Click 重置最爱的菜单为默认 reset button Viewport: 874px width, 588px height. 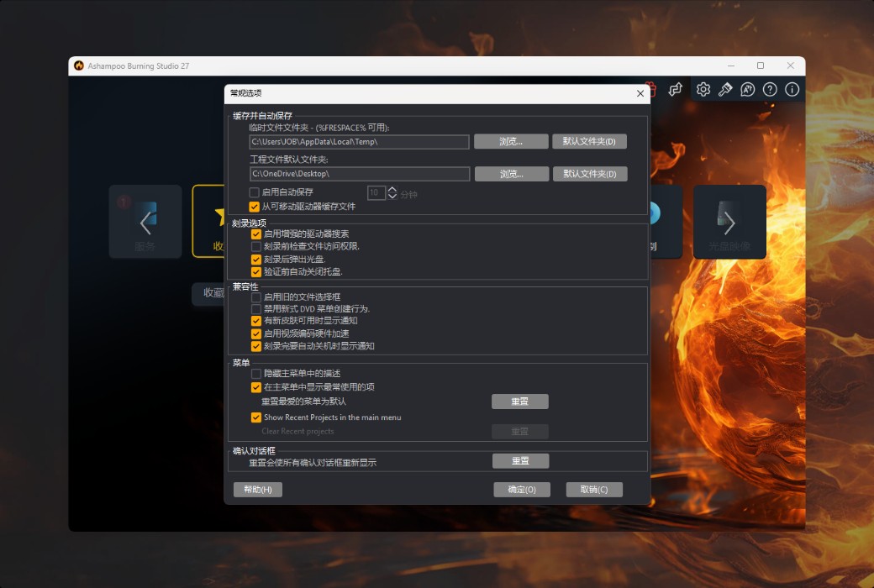[519, 402]
